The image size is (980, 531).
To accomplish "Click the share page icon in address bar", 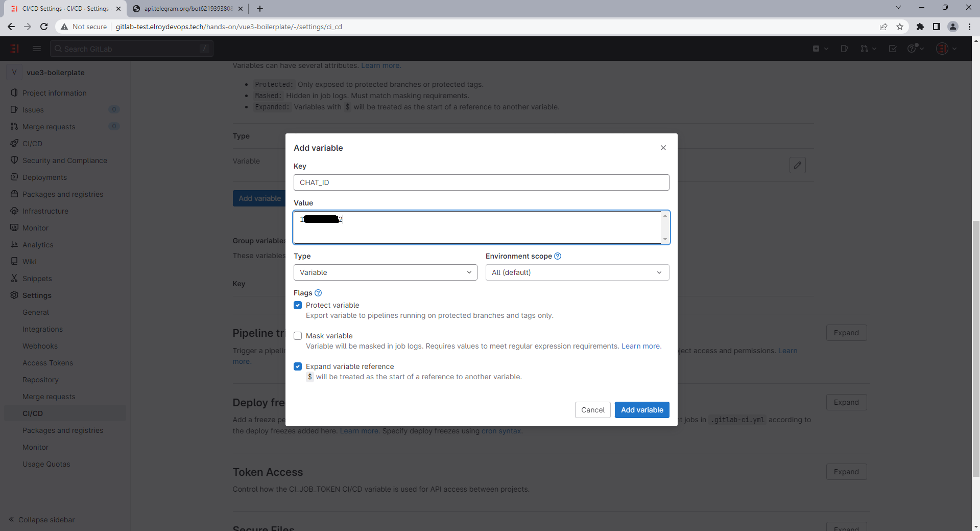I will tap(883, 27).
